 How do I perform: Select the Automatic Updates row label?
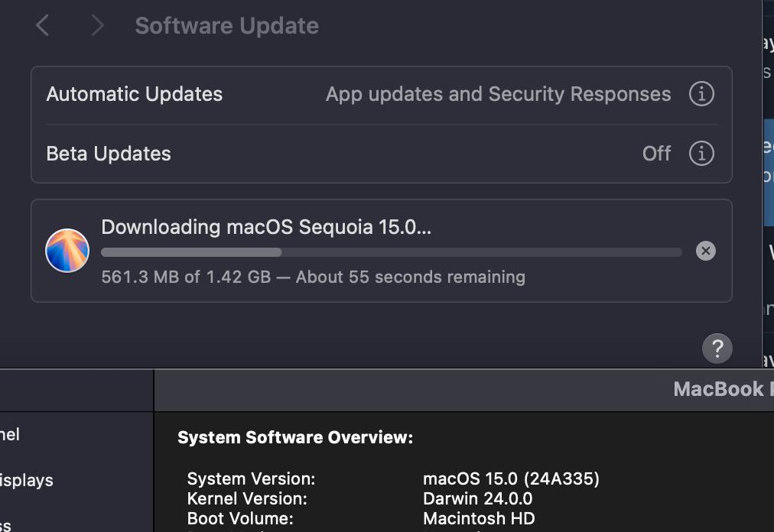pyautogui.click(x=135, y=94)
